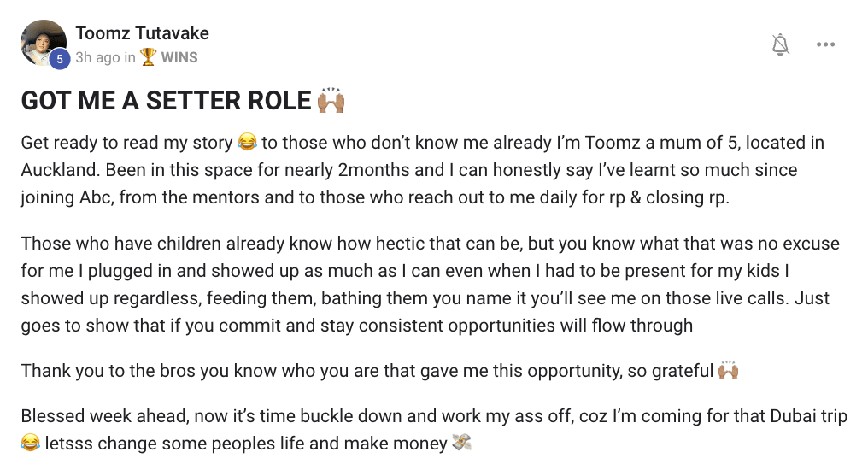Click the 'Thank you to the bros' line

pyautogui.click(x=379, y=370)
